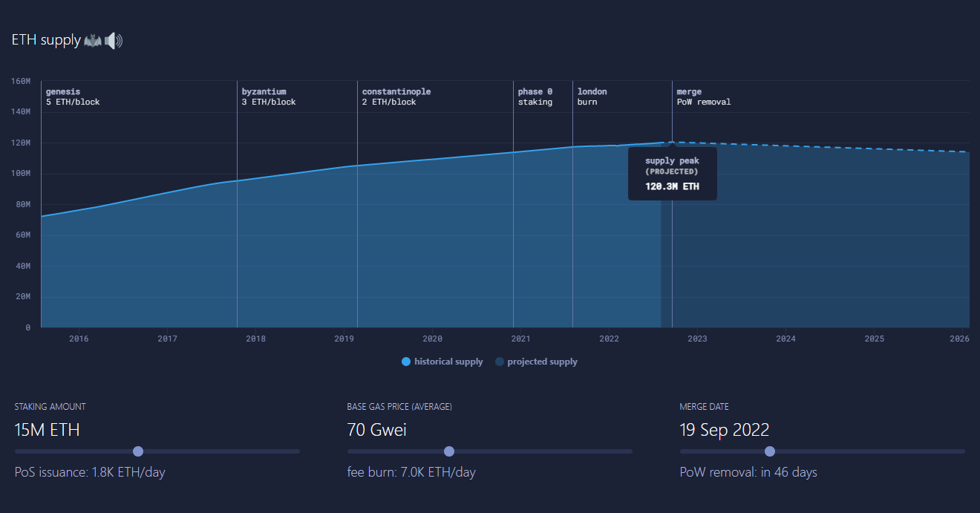Click the merge date slider handle
980x513 pixels.
[x=770, y=451]
